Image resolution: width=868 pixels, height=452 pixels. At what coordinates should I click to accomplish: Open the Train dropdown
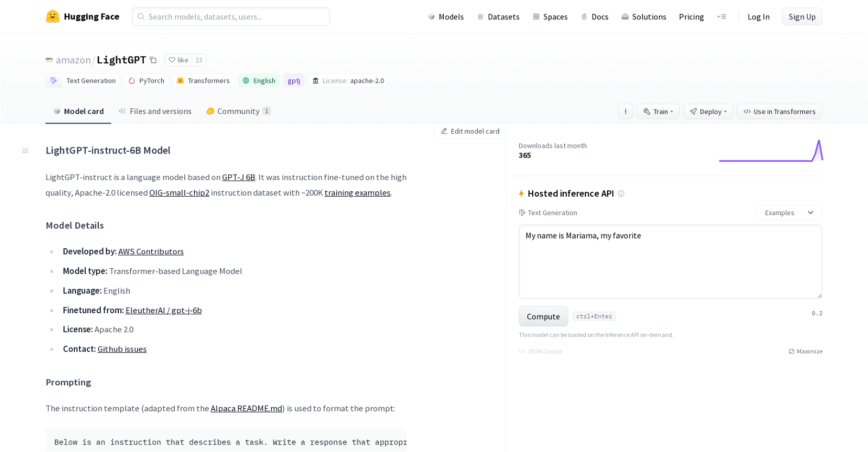pos(658,112)
